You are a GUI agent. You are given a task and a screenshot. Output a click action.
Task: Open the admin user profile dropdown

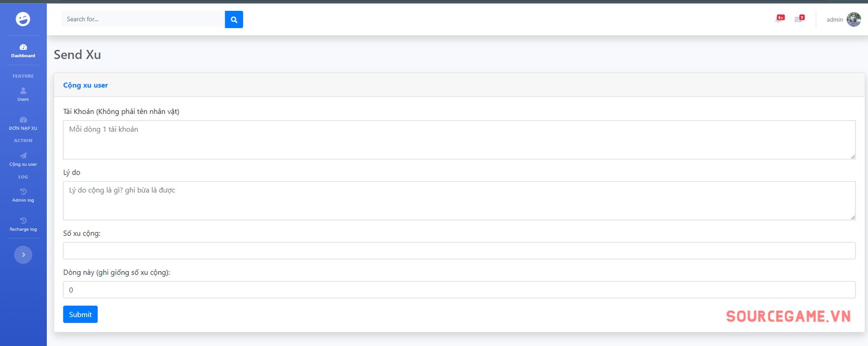click(834, 20)
